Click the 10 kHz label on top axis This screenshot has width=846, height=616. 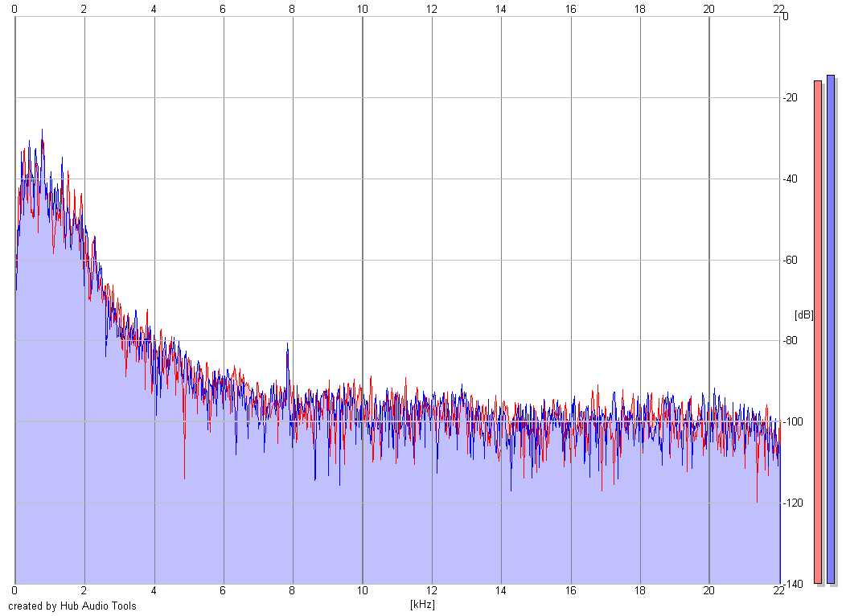click(x=362, y=9)
